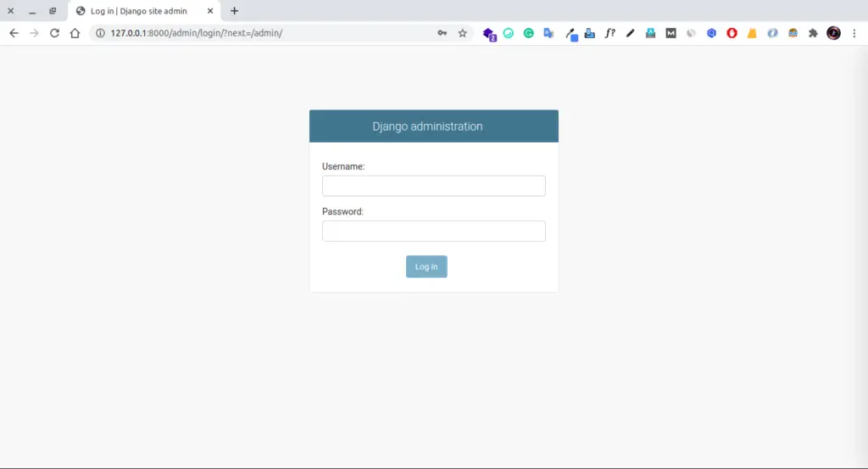Open a new browser tab
868x469 pixels.
234,11
